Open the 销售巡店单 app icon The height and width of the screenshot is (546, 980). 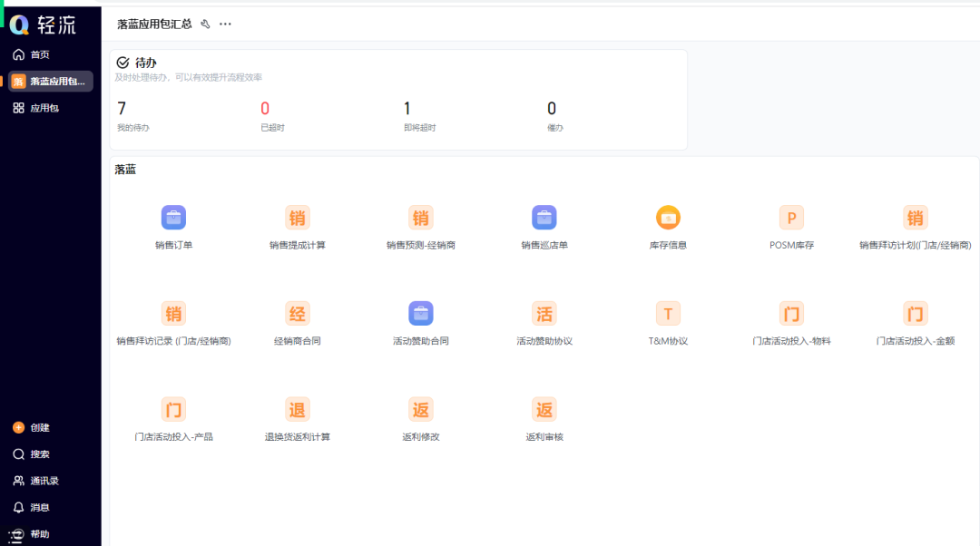point(544,218)
